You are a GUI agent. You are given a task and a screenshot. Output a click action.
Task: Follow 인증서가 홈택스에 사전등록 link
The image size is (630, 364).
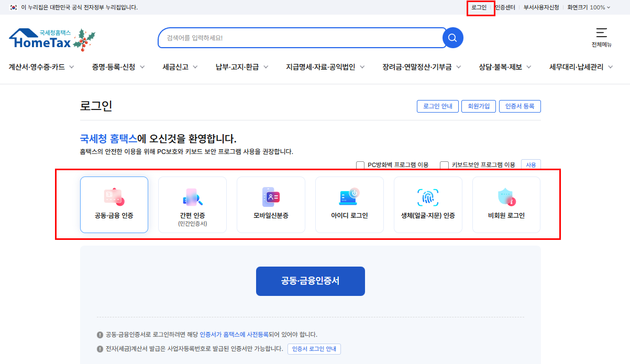pyautogui.click(x=234, y=335)
